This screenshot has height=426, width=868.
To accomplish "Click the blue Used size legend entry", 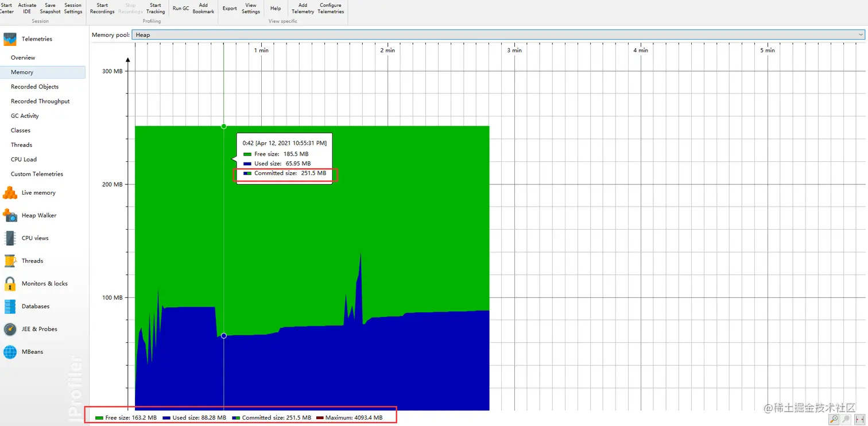I will coord(194,417).
